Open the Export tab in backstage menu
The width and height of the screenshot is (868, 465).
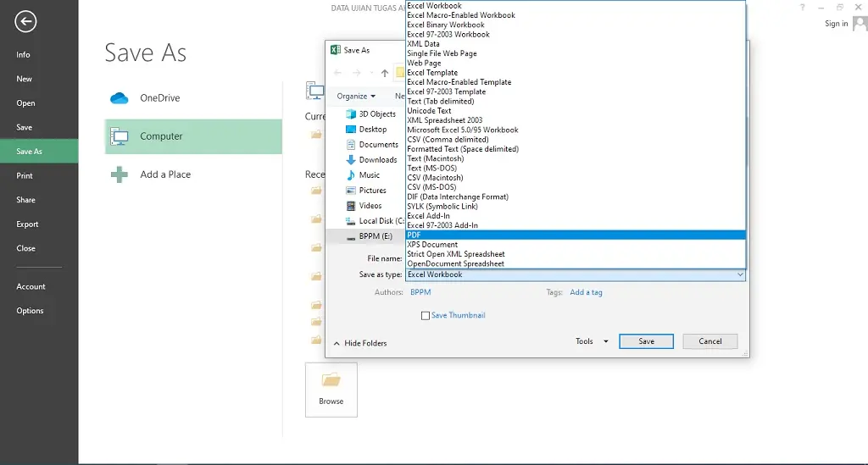(x=39, y=224)
